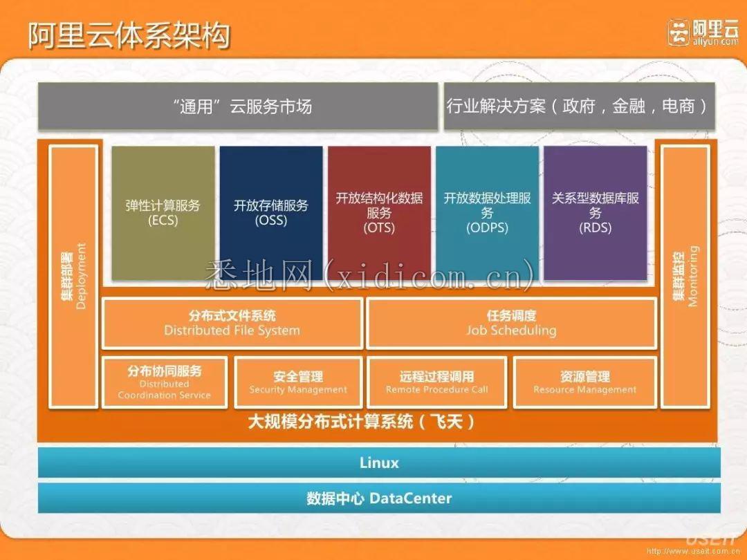Click the Distributed File System box

232,324
